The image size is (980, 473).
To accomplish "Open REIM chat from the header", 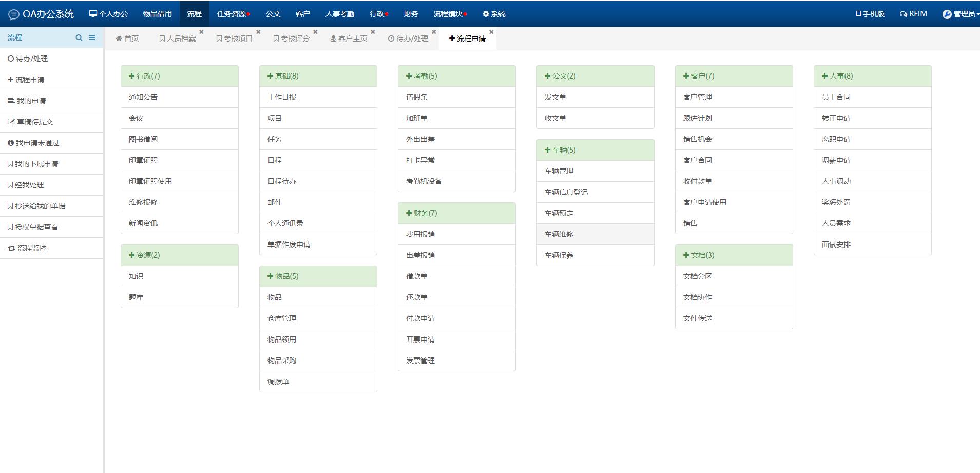I will coord(913,14).
